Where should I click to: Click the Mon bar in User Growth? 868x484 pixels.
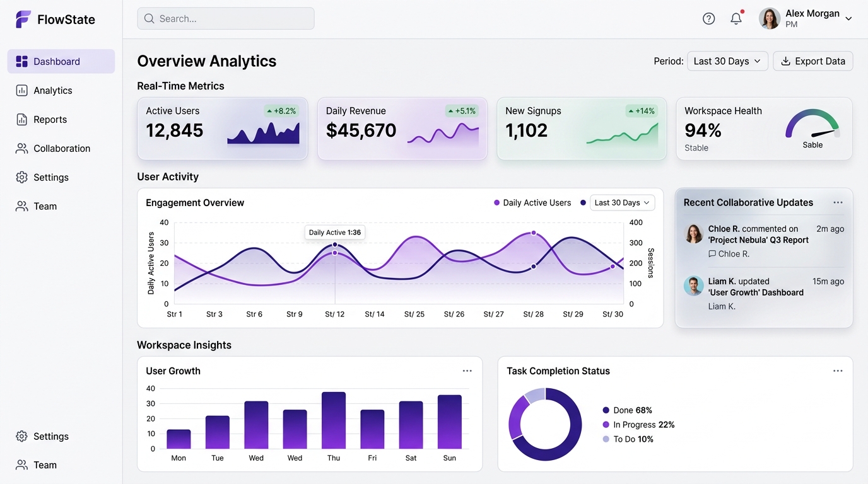[179, 439]
